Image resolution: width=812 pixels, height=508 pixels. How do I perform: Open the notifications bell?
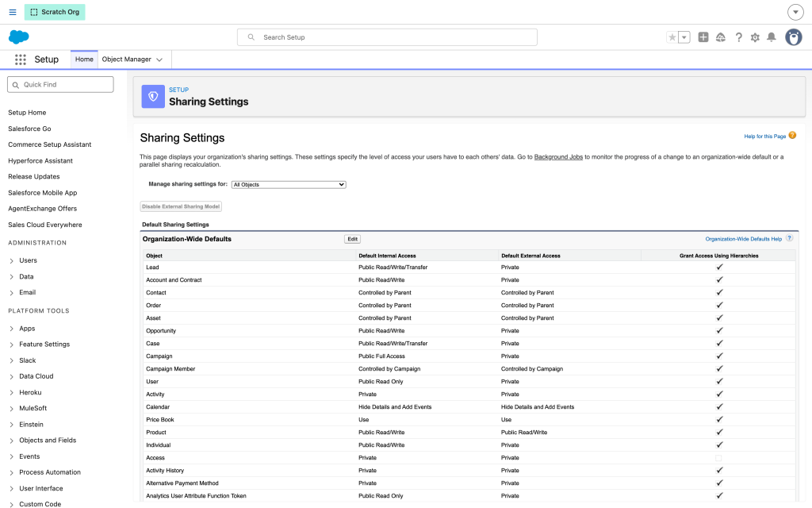(771, 37)
